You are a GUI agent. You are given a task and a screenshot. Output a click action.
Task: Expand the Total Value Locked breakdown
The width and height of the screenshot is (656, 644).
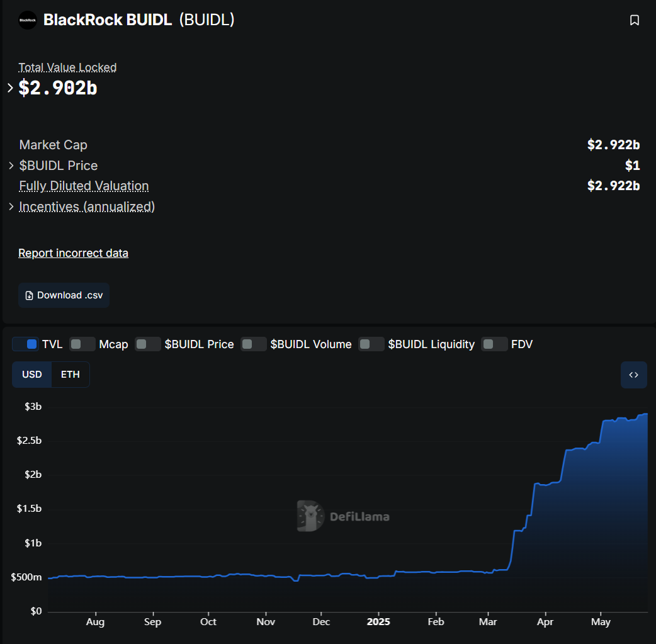[x=10, y=88]
